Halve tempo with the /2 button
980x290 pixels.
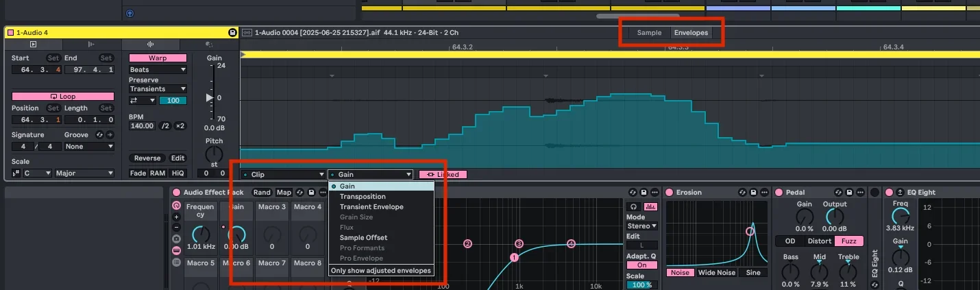[165, 126]
